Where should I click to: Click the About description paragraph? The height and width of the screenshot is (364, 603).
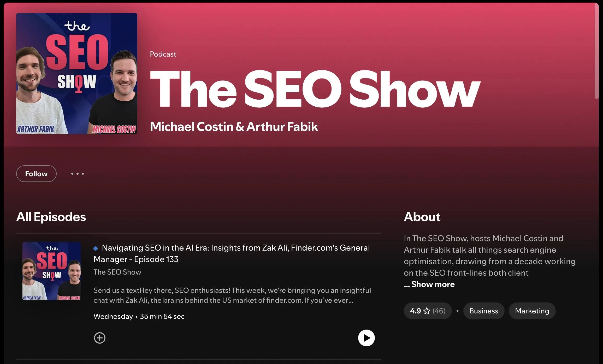click(x=490, y=256)
